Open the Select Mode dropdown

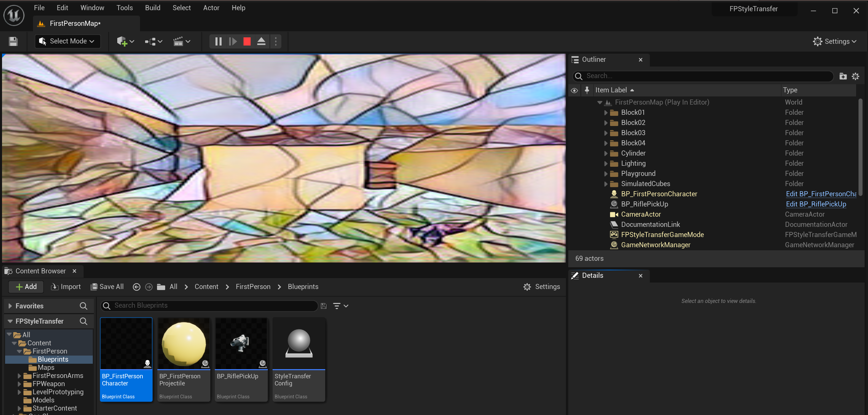pyautogui.click(x=68, y=41)
